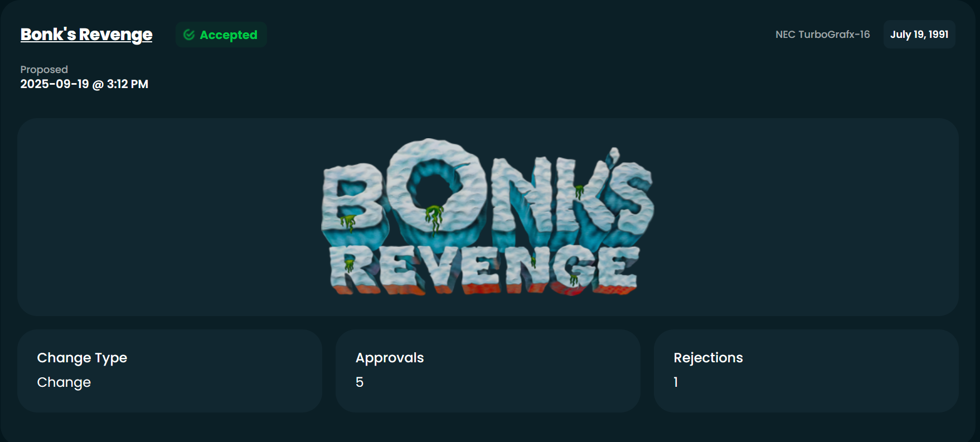The height and width of the screenshot is (442, 980).
Task: Click the green checkmark circle icon
Action: [189, 35]
